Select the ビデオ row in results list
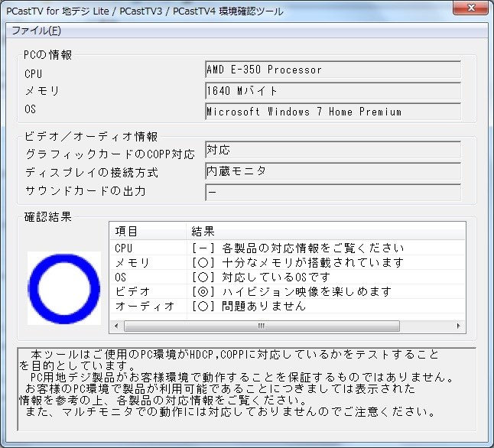The image size is (494, 448). pos(288,291)
